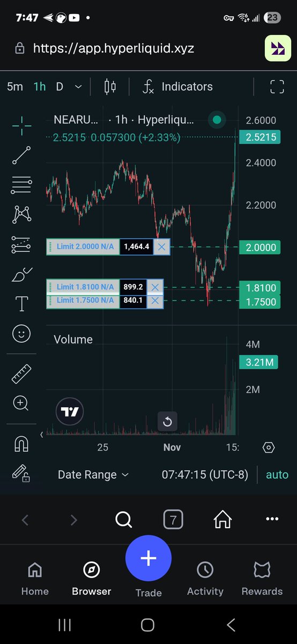Open the Fibonacci retracement tools
The width and height of the screenshot is (297, 644).
coord(21,185)
